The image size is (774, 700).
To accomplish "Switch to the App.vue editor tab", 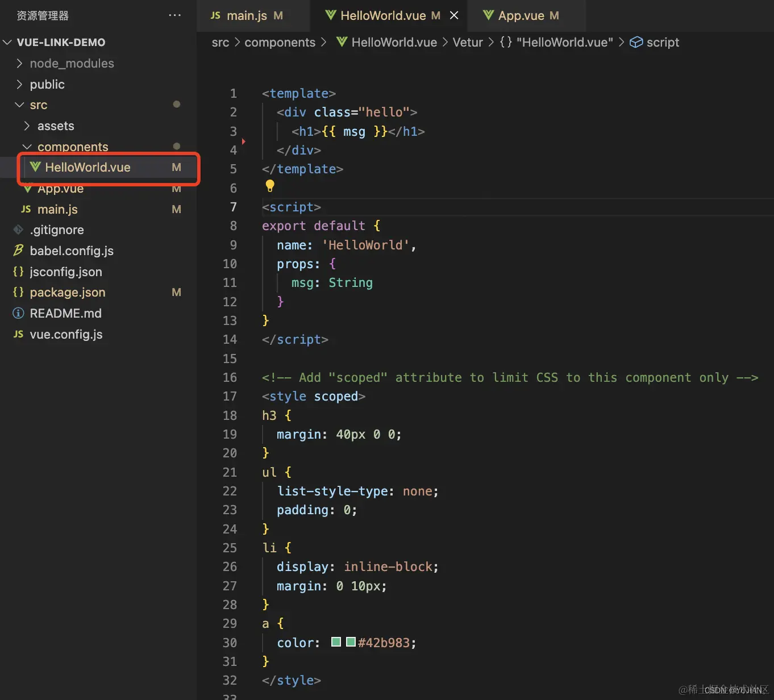I will point(526,16).
